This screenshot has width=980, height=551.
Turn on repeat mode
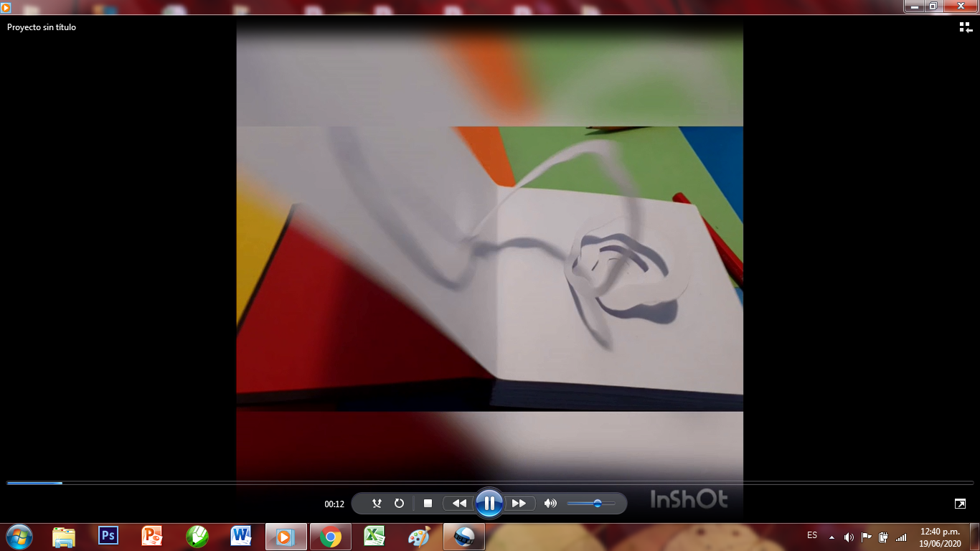click(x=399, y=504)
